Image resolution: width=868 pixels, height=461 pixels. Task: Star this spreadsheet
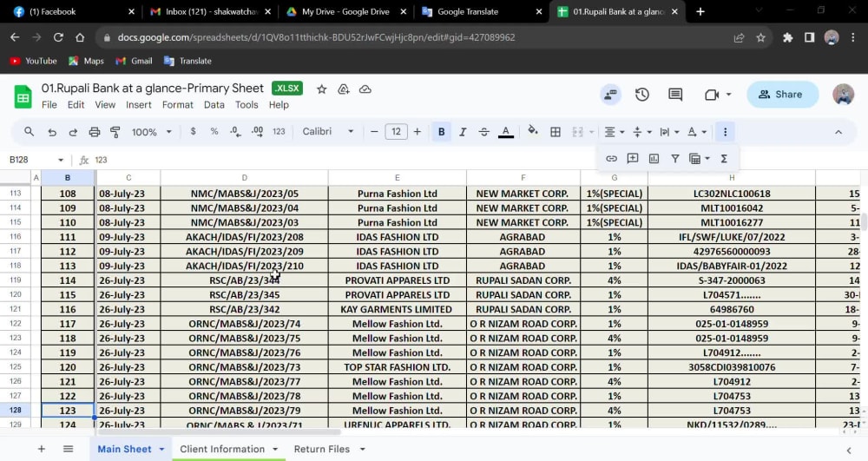click(322, 89)
